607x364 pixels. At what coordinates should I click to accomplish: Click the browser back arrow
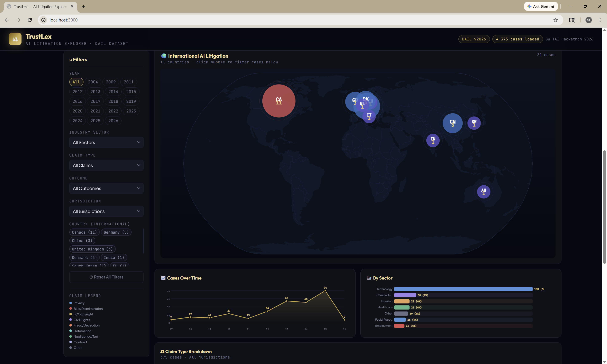7,20
